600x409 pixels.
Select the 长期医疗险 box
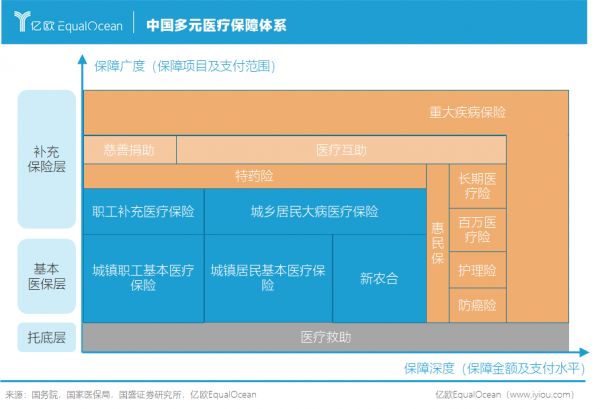coord(477,185)
